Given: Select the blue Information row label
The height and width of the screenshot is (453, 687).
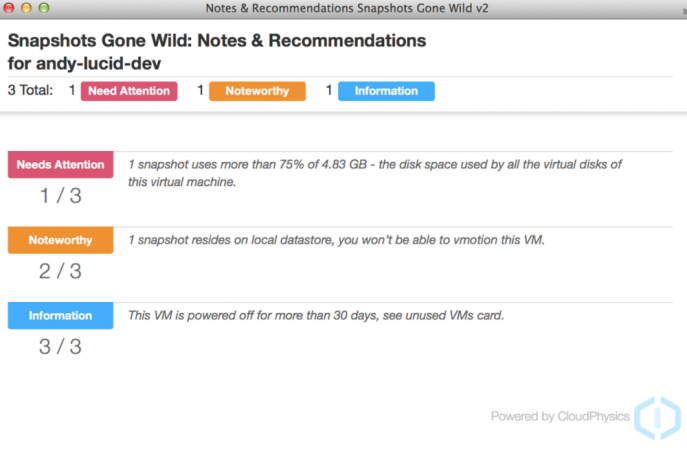Looking at the screenshot, I should [x=60, y=315].
